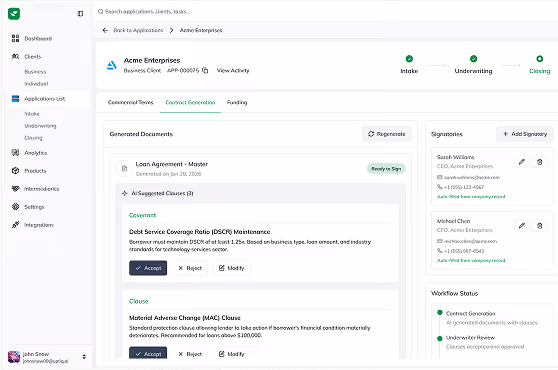The width and height of the screenshot is (558, 370).
Task: Click Michael Chen phone number
Action: point(464,251)
